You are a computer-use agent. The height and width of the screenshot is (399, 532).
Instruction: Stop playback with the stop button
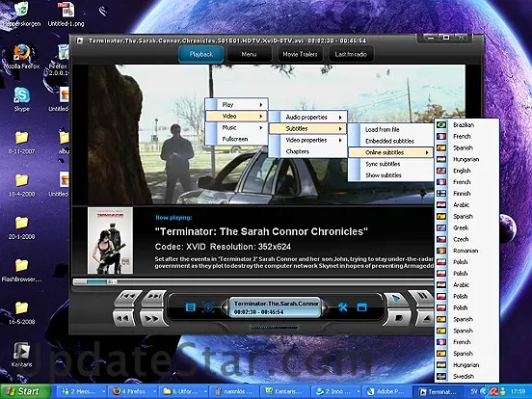[398, 318]
